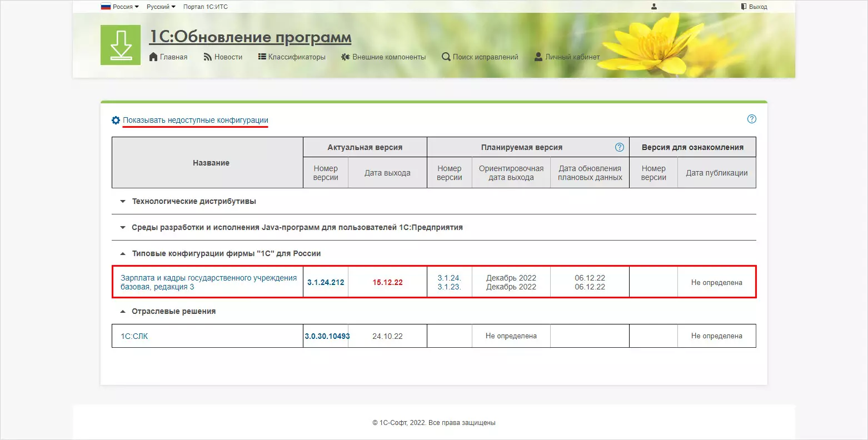Open the Россия country dropdown
Image resolution: width=868 pixels, height=440 pixels.
tap(120, 7)
